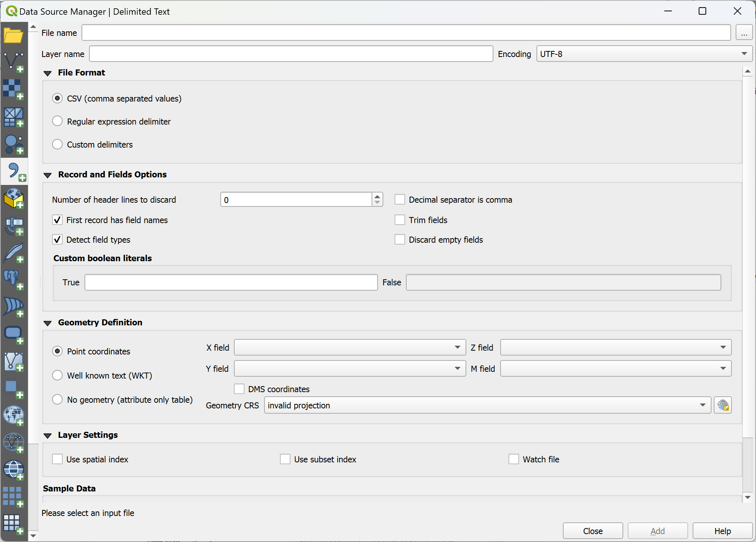Open the X field dropdown

pos(350,347)
